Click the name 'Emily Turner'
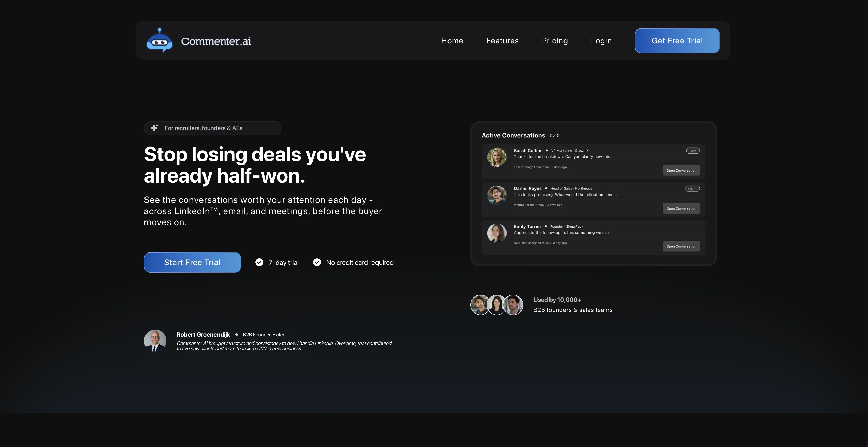 tap(527, 226)
